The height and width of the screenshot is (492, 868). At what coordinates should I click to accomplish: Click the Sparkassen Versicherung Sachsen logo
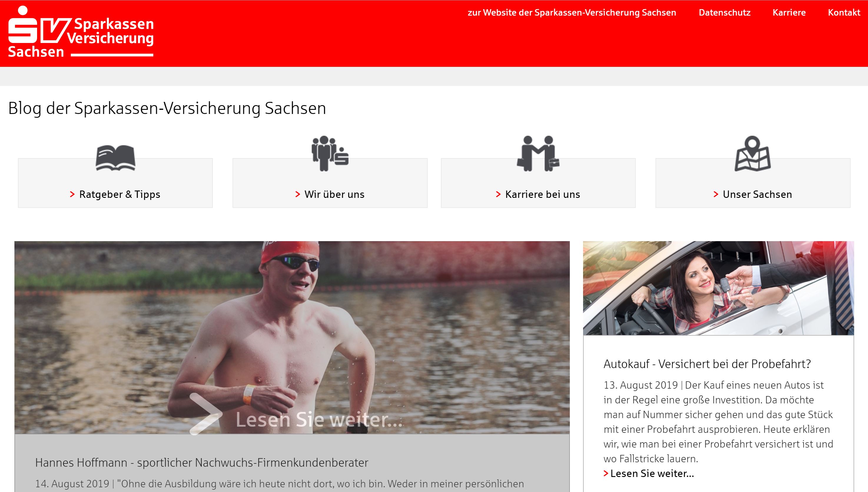(x=81, y=32)
